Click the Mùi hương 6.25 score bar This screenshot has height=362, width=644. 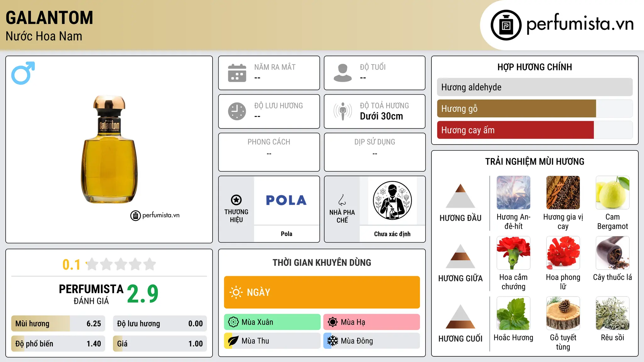[x=58, y=324]
